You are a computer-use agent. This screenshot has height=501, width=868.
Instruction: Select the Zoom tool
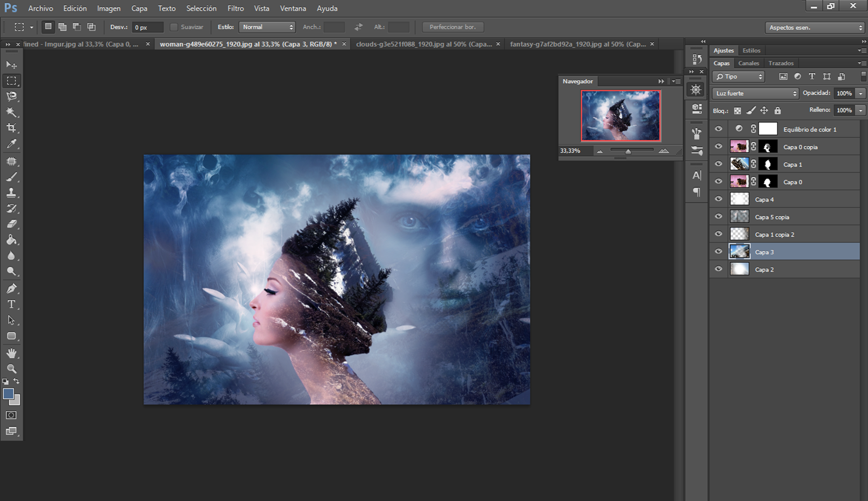click(12, 369)
